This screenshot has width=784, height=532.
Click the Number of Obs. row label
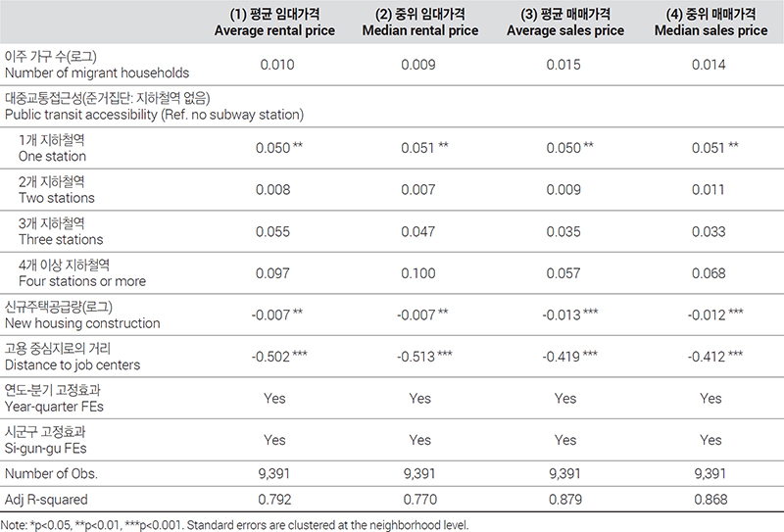51,473
